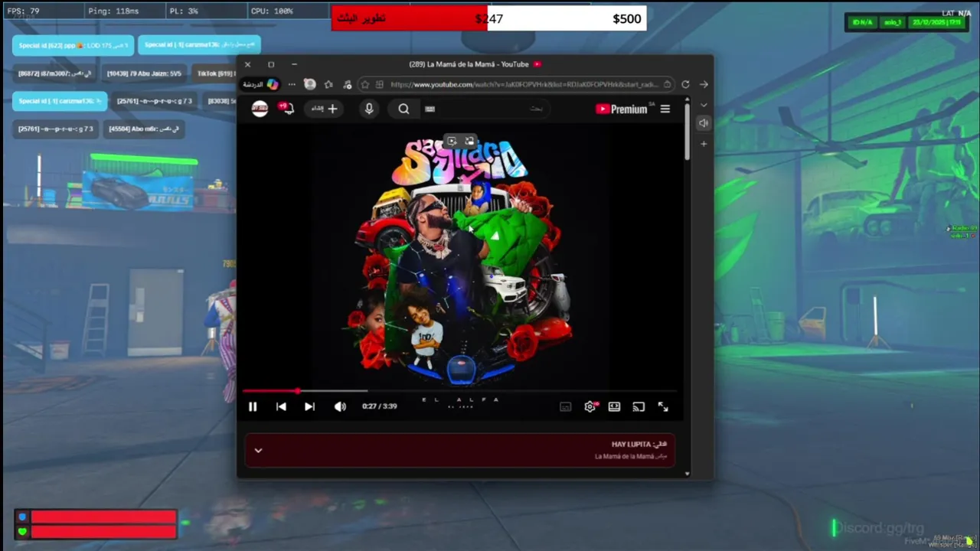Open the create plus button
The image size is (980, 551).
(x=324, y=109)
